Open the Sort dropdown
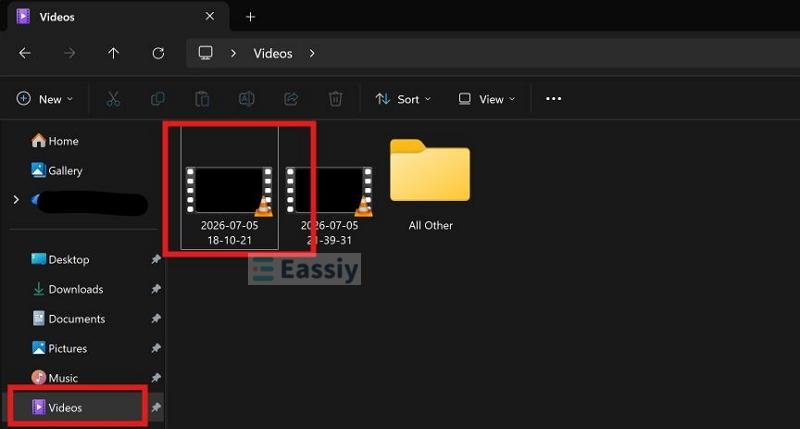800x429 pixels. 403,99
